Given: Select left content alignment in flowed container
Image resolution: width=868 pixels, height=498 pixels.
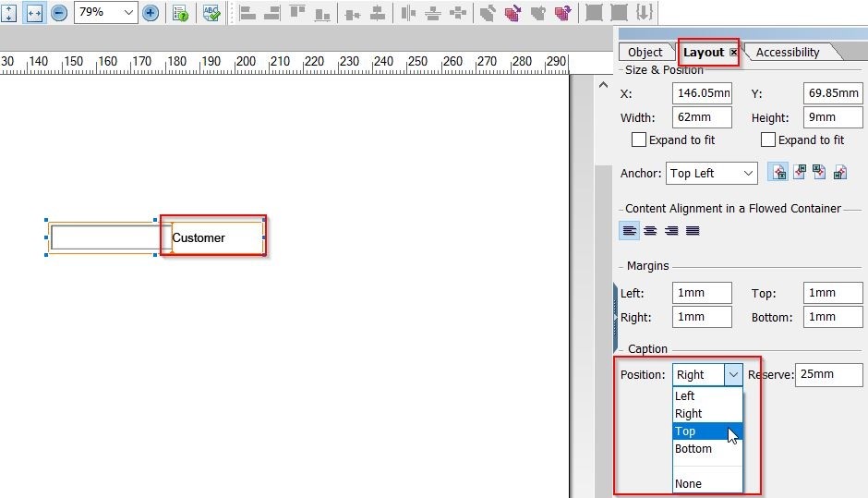Looking at the screenshot, I should click(630, 230).
